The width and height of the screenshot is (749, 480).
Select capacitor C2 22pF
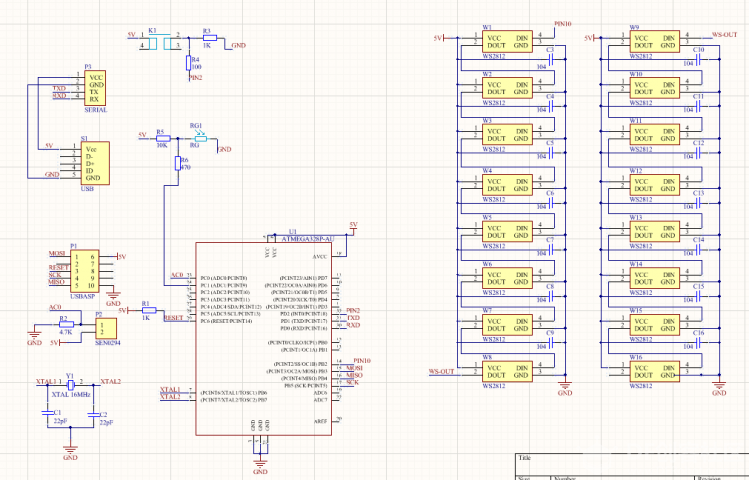click(x=94, y=416)
